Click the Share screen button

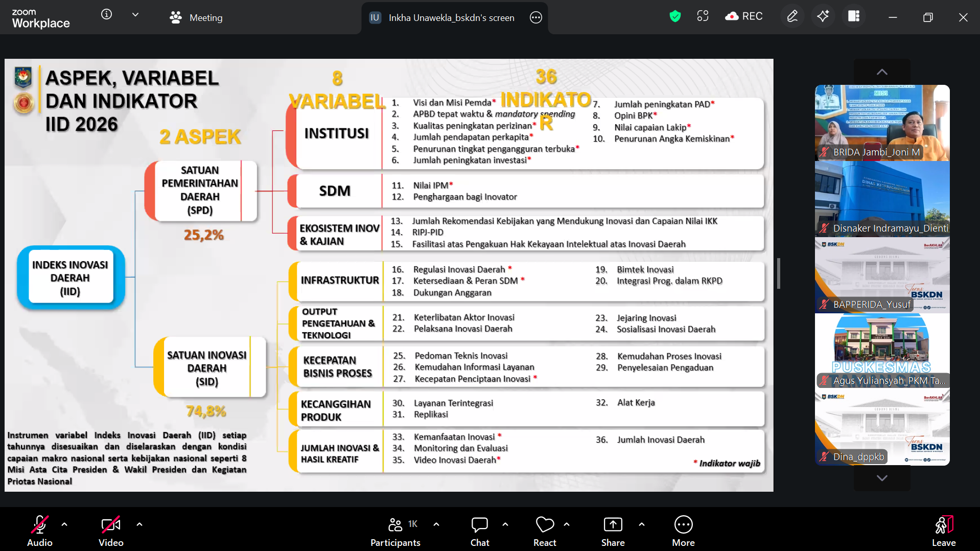613,532
